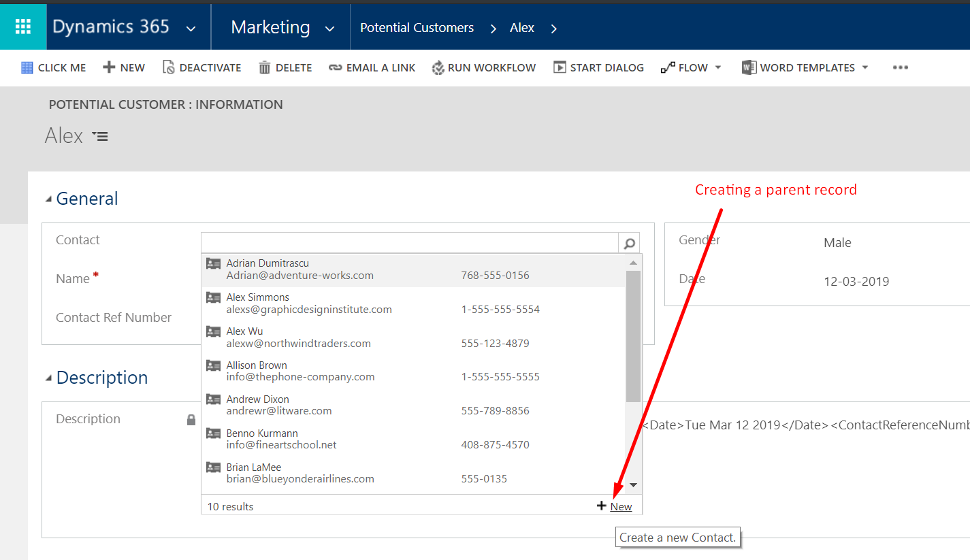970x560 pixels.
Task: Click the Deactivate record icon
Action: (169, 68)
